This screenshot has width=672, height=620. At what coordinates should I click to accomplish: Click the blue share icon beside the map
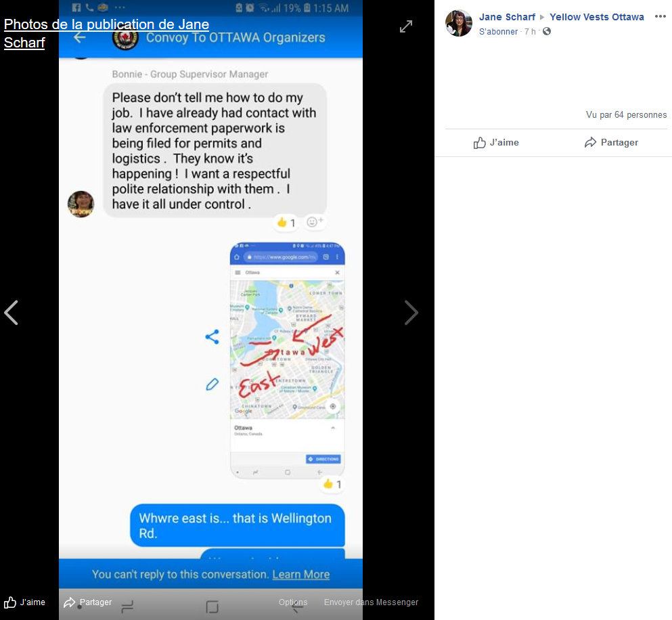212,336
